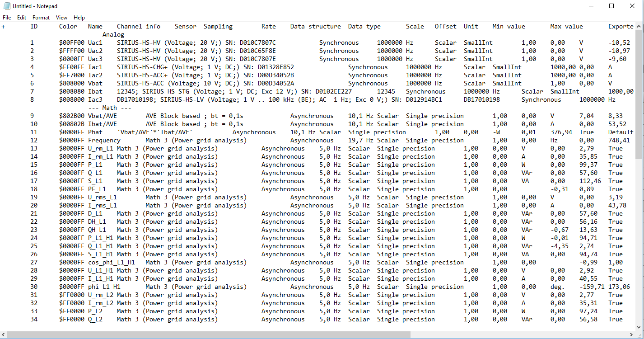Place cursor on the '--- Analog ---' line
This screenshot has height=339, width=644.
pos(113,34)
